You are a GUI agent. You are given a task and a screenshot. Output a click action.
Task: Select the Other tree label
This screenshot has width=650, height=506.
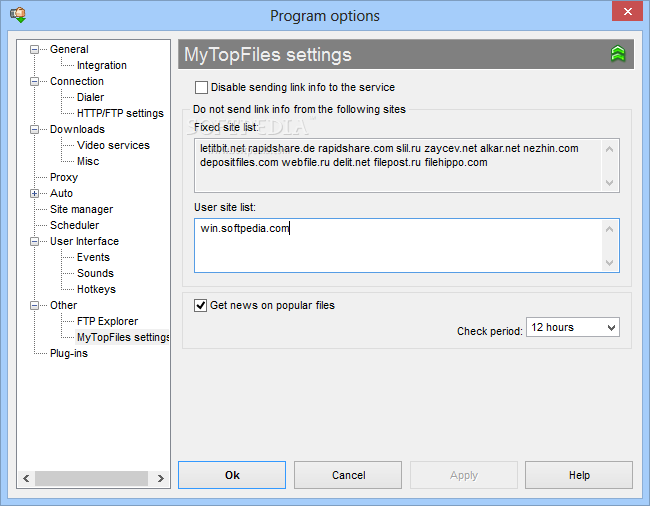coord(63,305)
